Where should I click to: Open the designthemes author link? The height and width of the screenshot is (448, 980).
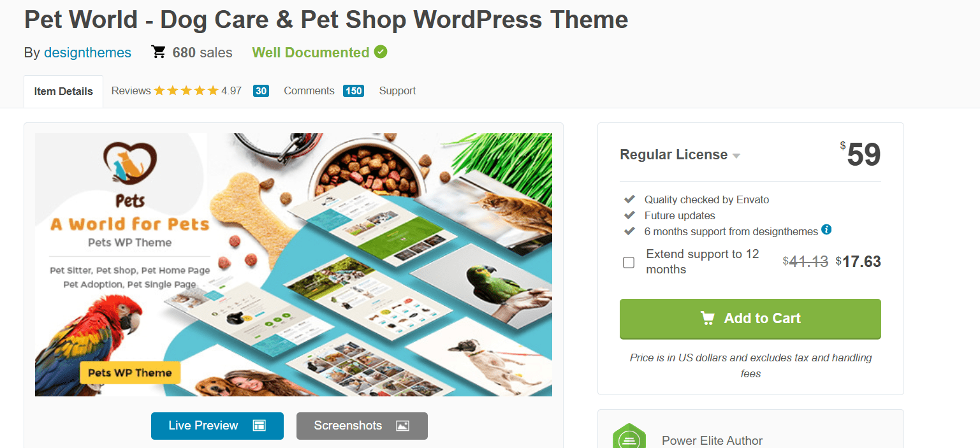tap(87, 52)
